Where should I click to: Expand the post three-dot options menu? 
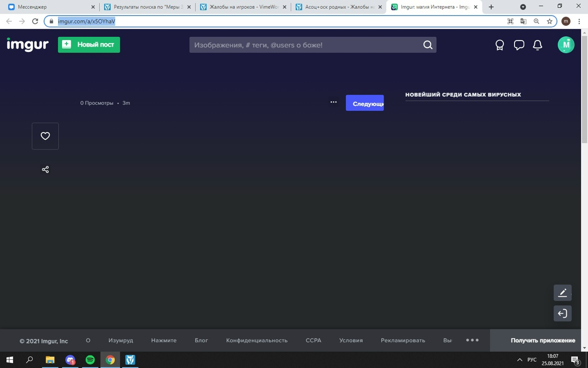[x=334, y=102]
